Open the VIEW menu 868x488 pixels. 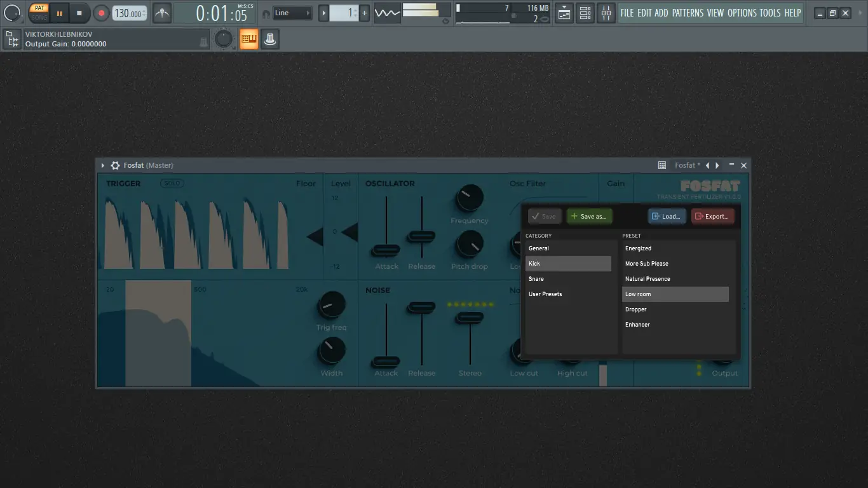(715, 13)
